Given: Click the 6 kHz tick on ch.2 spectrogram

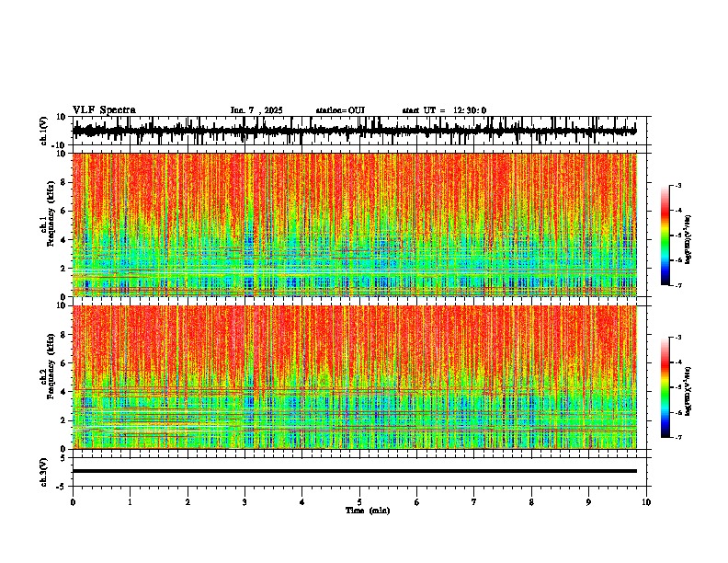Looking at the screenshot, I should 63,363.
